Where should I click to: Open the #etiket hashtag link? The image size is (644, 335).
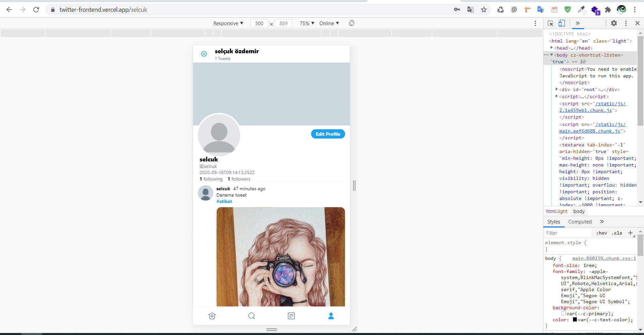(224, 201)
